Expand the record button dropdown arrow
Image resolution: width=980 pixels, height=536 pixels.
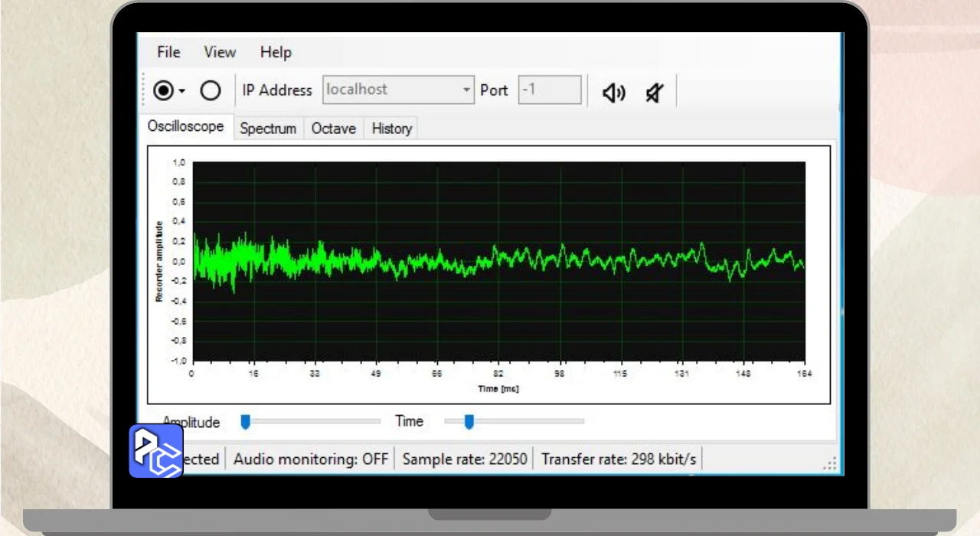click(x=182, y=92)
